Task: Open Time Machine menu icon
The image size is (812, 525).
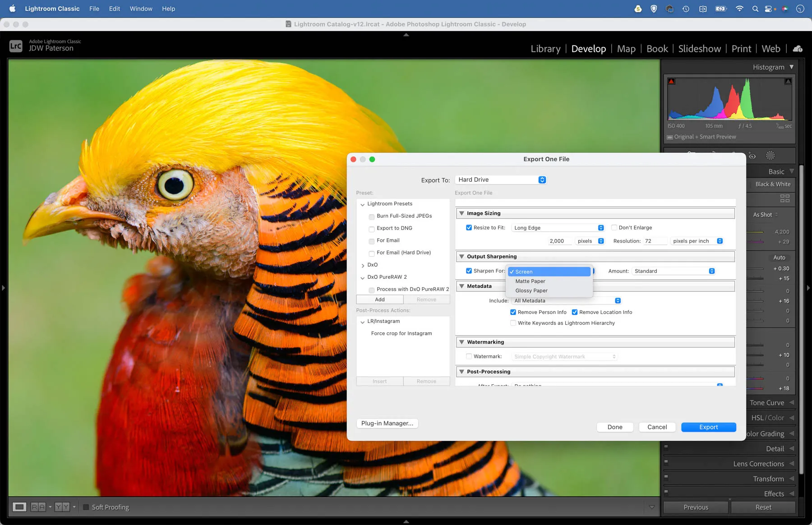Action: [x=686, y=9]
